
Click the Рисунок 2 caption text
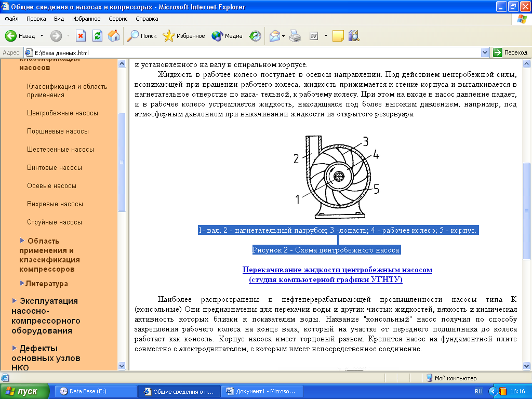click(326, 250)
